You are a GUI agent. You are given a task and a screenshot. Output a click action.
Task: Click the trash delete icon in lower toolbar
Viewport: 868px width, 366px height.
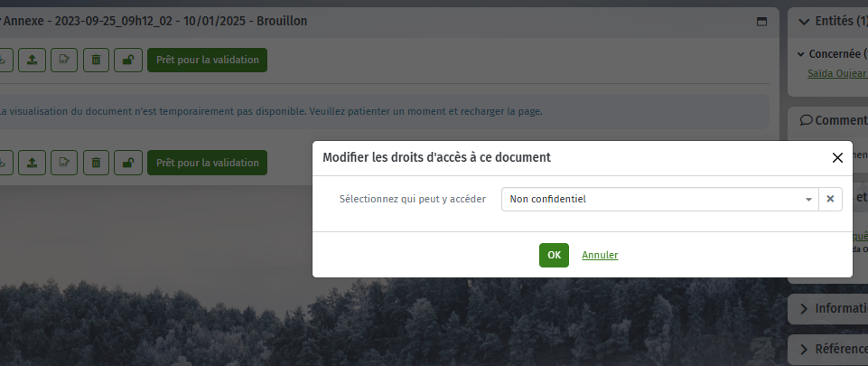97,163
